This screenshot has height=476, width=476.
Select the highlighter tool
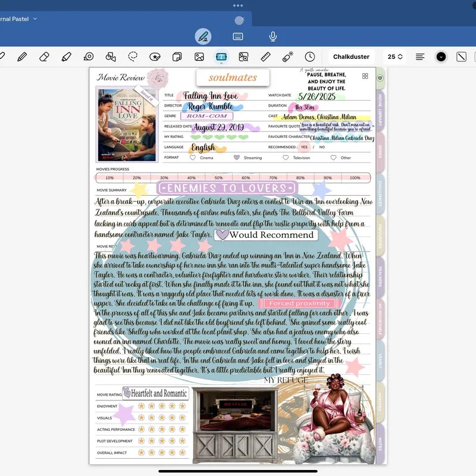tap(67, 57)
